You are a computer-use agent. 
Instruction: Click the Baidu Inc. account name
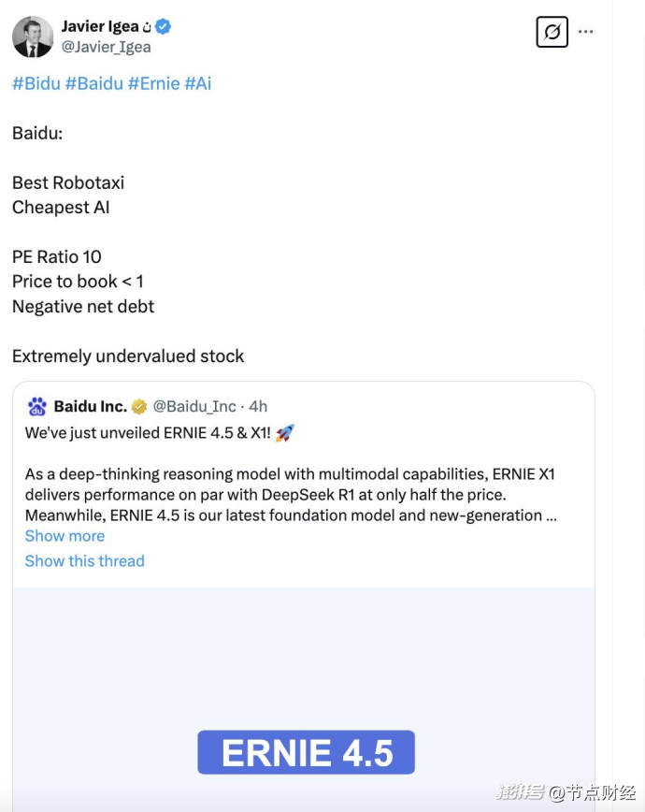(x=90, y=406)
